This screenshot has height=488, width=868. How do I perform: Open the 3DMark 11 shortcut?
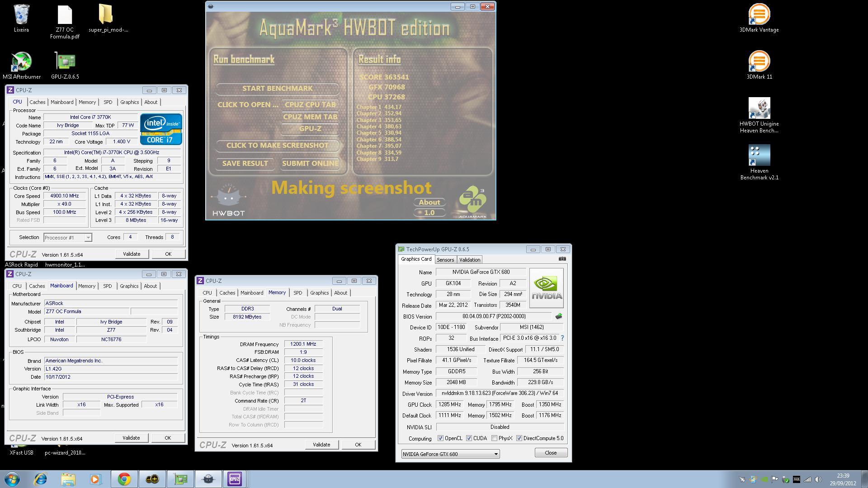[759, 65]
